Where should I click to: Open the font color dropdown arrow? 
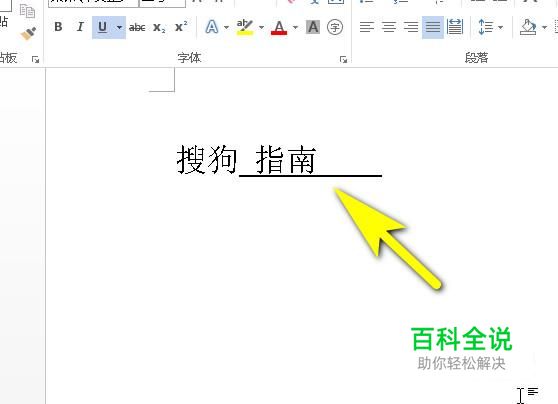[x=295, y=27]
